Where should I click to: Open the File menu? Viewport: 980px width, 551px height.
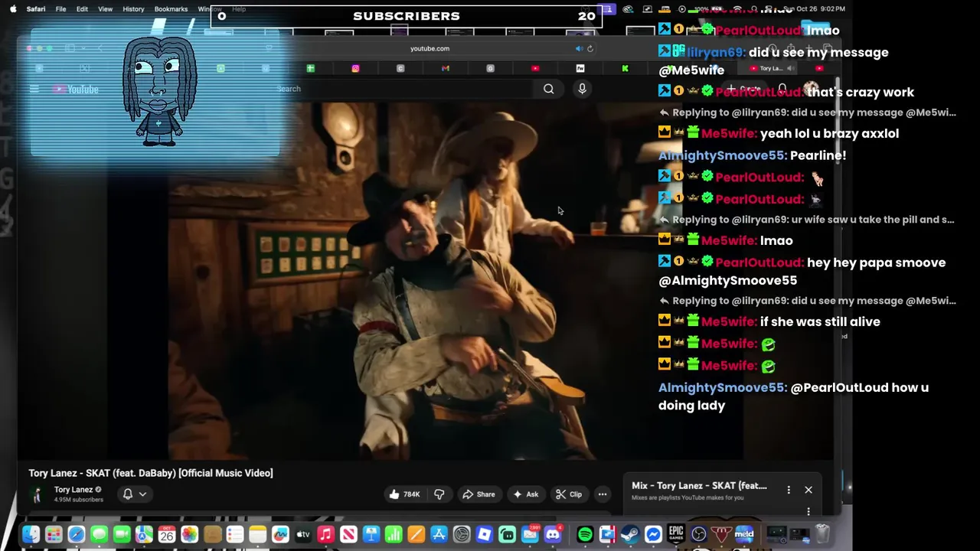pos(60,9)
